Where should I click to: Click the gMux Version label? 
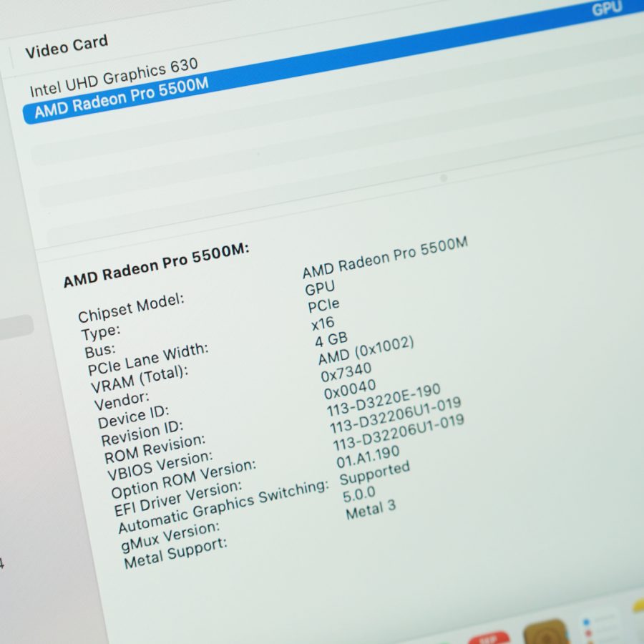(170, 537)
